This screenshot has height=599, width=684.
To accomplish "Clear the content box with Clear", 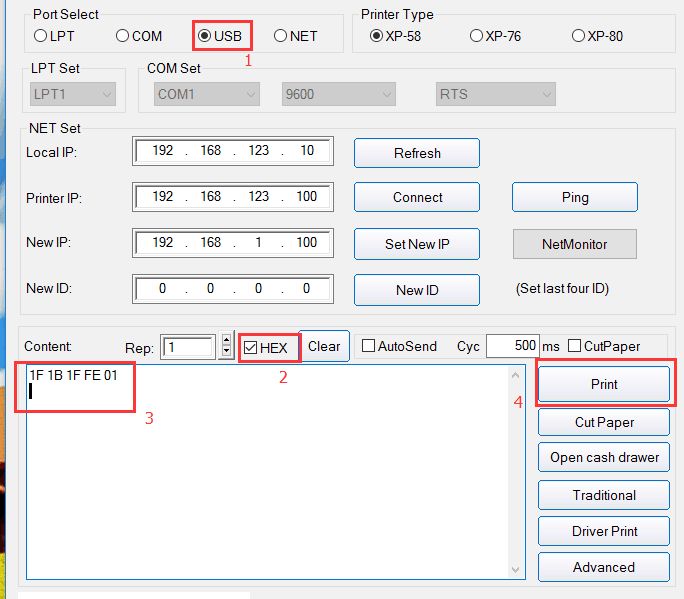I will tap(324, 346).
